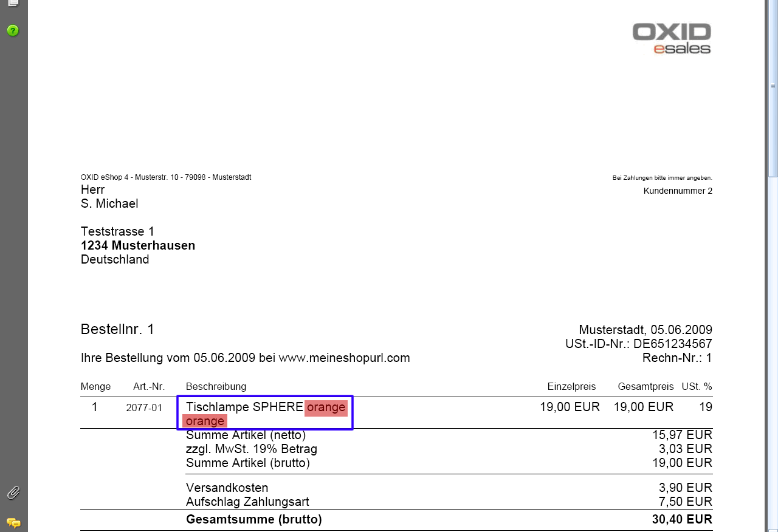Click the 'Kundennummer 2' text

point(678,191)
